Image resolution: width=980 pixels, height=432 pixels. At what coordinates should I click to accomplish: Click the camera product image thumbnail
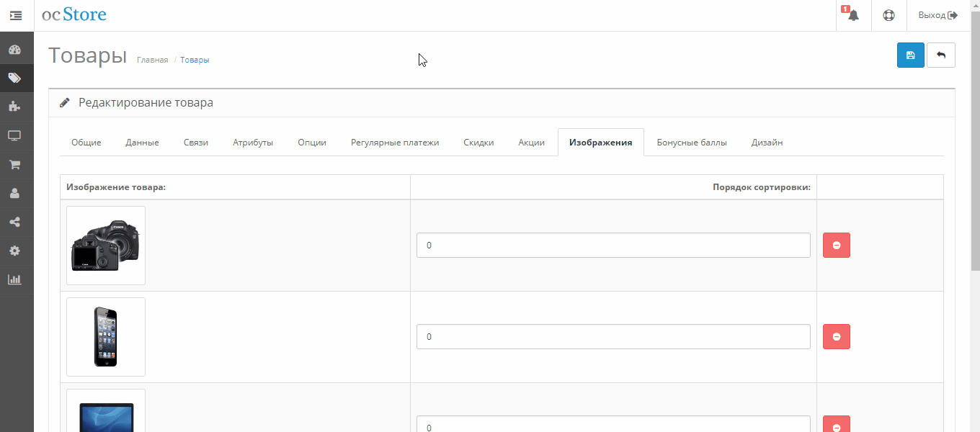coord(106,246)
